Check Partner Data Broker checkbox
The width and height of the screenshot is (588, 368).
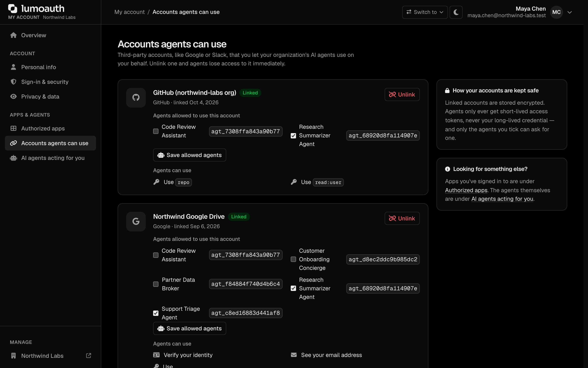coord(156,284)
